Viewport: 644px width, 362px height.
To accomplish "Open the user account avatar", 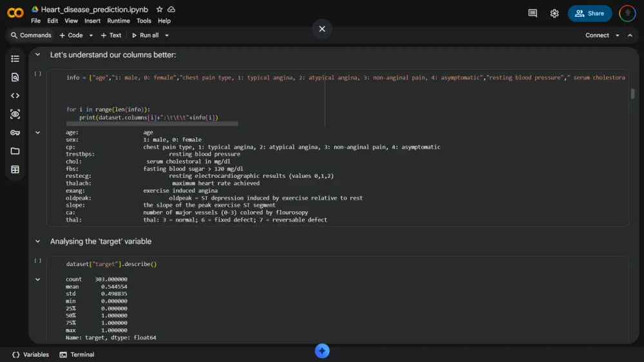I will tap(627, 13).
